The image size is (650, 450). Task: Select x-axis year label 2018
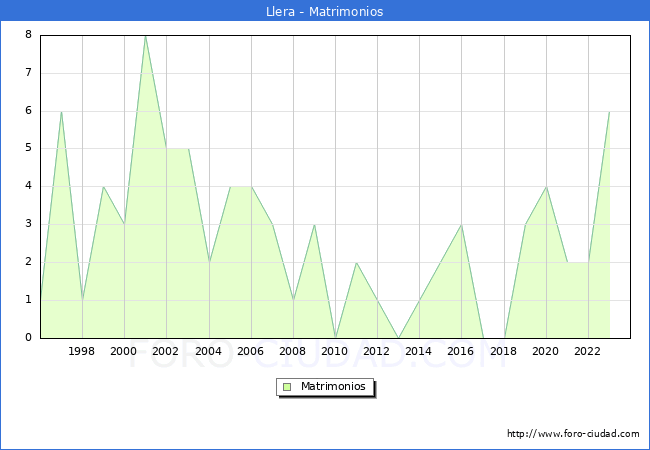(503, 351)
